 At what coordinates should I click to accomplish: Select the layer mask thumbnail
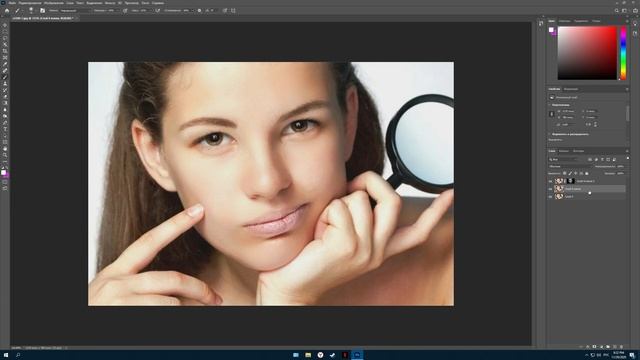[570, 181]
